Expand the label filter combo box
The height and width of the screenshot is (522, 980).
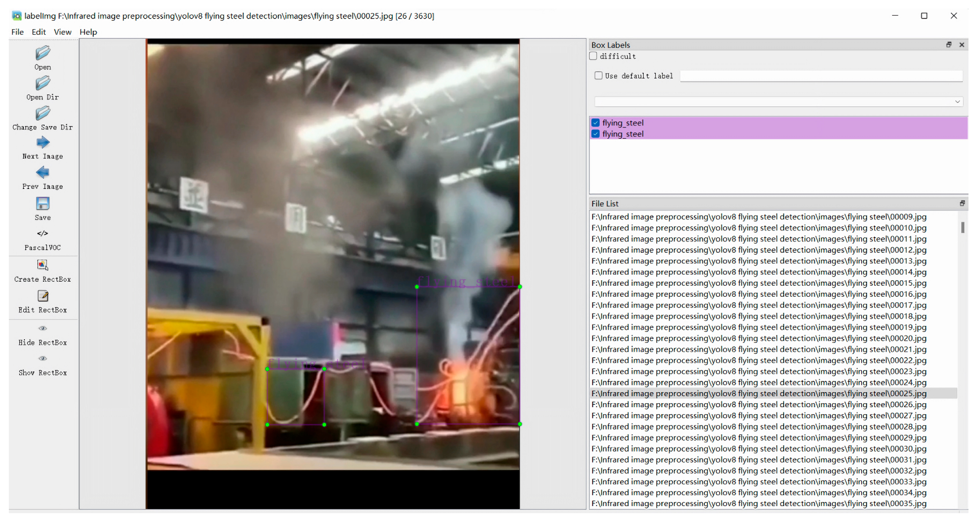(x=957, y=102)
